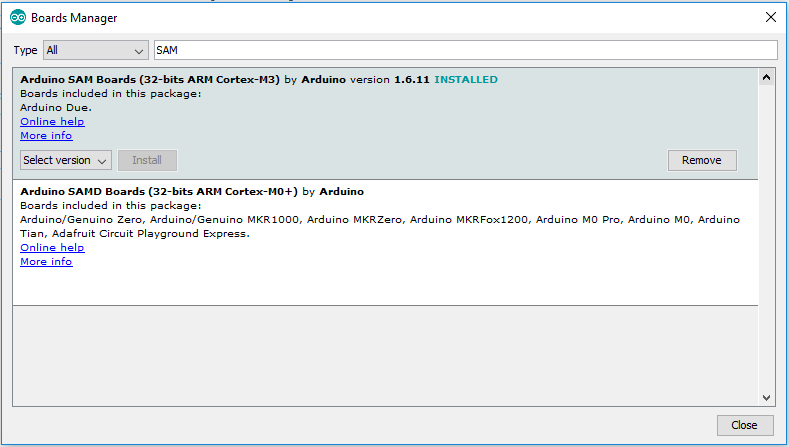Click the version 1.6.11 text
Screen dimensions: 789x447
tap(390, 80)
